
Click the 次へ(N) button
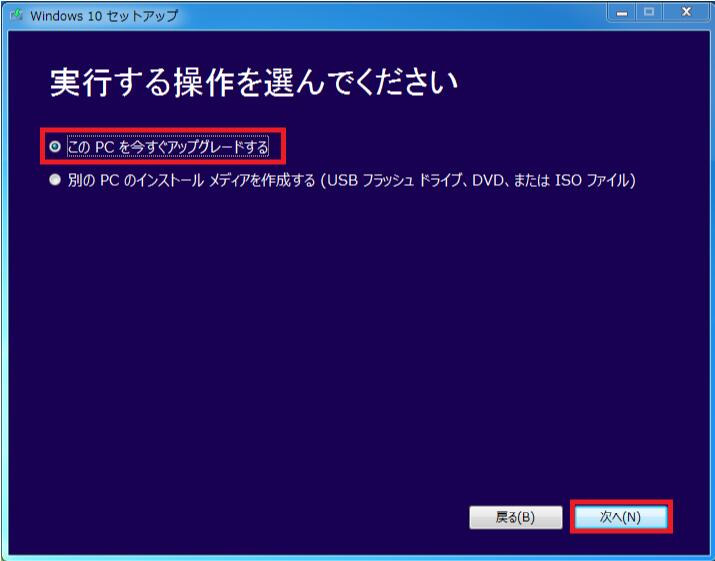(x=620, y=517)
